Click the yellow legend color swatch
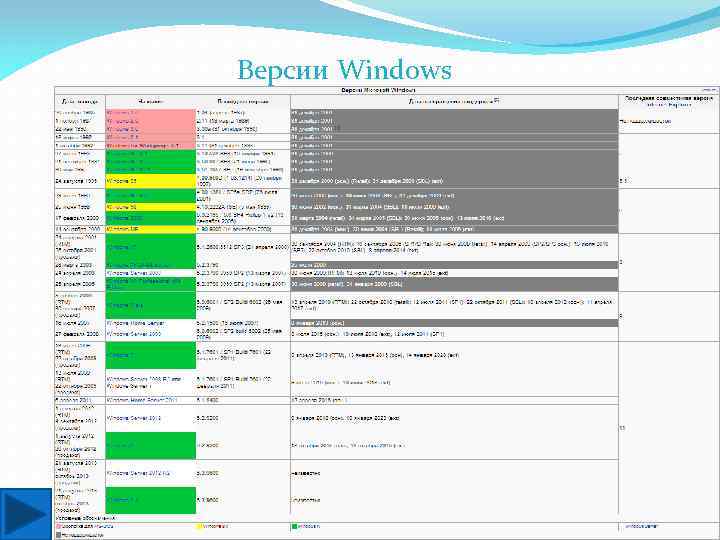The width and height of the screenshot is (720, 540). pyautogui.click(x=199, y=526)
